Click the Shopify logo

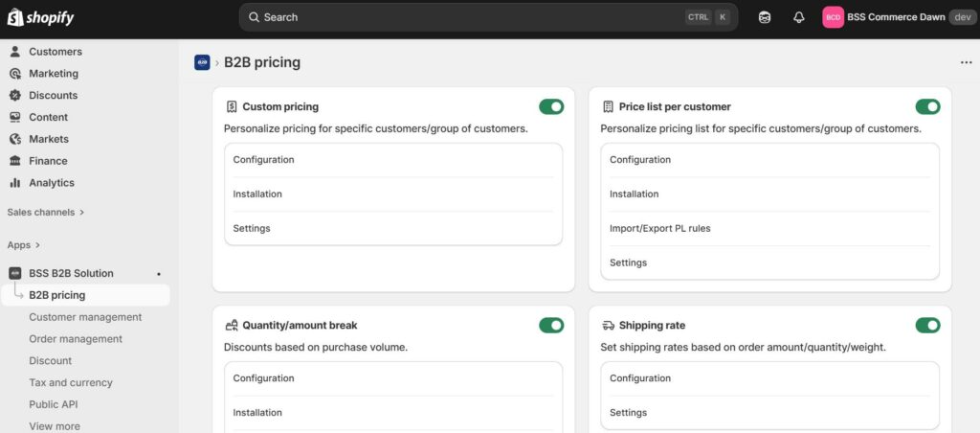pos(40,17)
